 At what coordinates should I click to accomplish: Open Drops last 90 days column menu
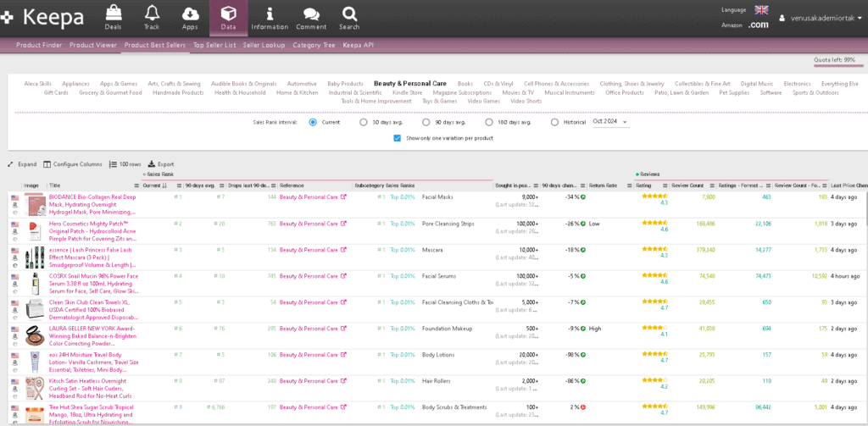tap(274, 185)
